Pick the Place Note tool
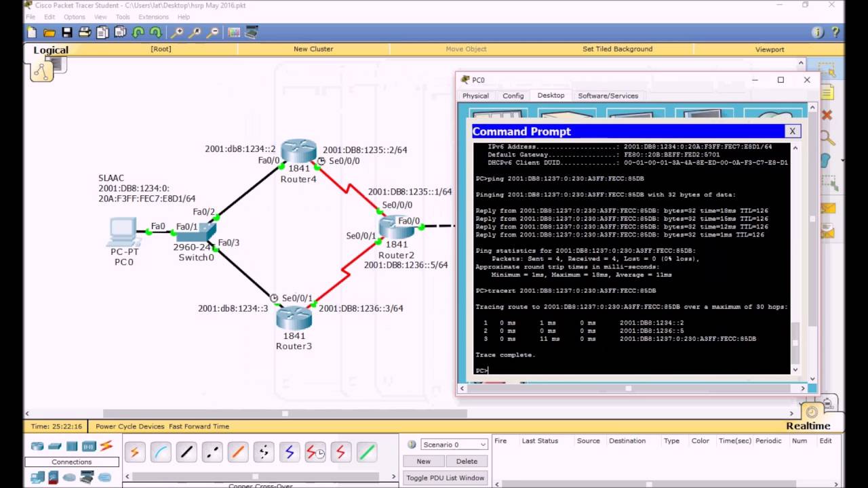Viewport: 868px width, 488px height. pos(827,92)
